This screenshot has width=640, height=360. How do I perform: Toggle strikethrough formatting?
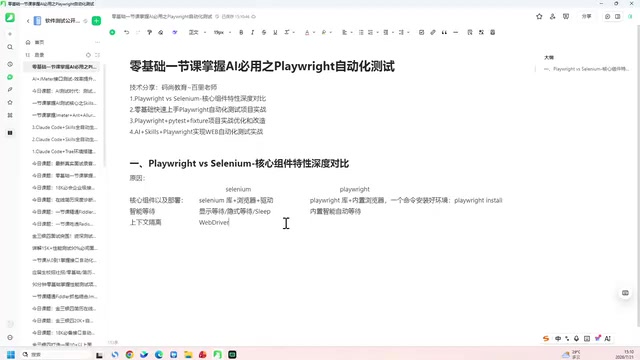point(264,32)
